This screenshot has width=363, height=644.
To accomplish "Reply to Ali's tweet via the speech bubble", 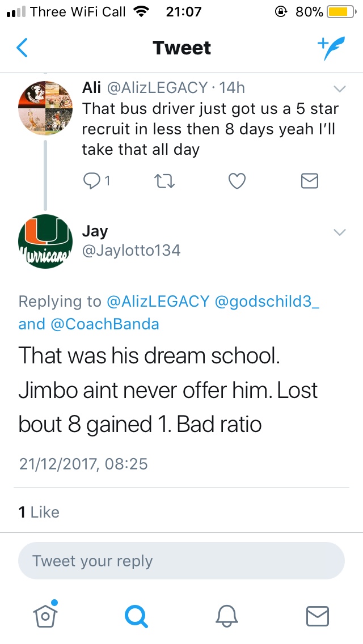I will 91,180.
